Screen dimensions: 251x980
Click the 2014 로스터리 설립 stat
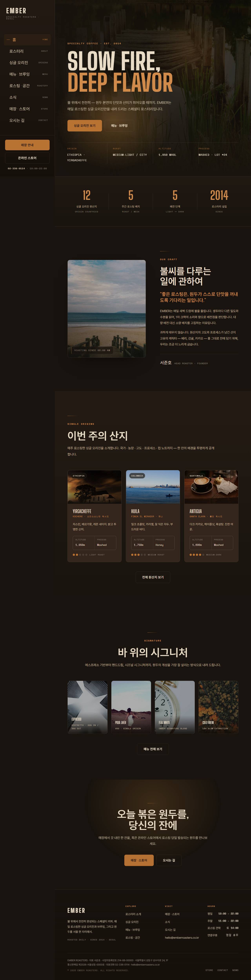coord(219,201)
